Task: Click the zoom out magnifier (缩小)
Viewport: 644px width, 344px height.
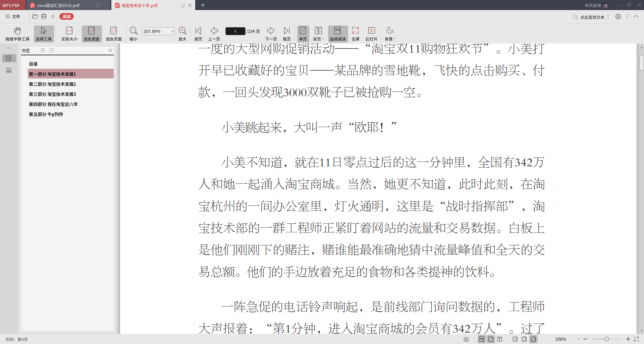Action: pyautogui.click(x=133, y=34)
